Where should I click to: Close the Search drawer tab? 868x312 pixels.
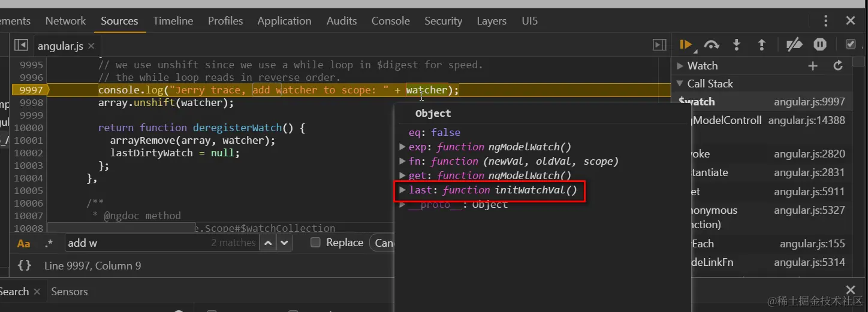[37, 292]
